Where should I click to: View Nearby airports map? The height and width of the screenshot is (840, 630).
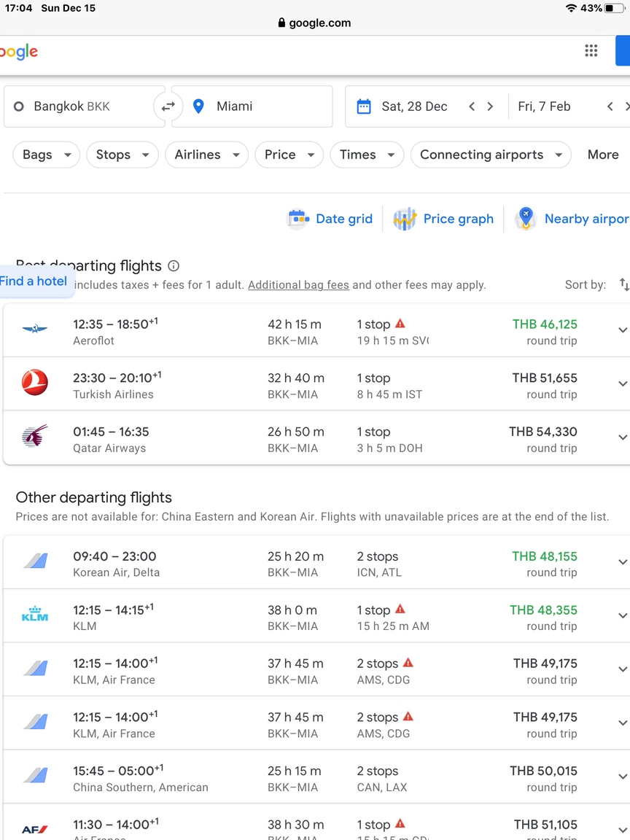tap(572, 219)
